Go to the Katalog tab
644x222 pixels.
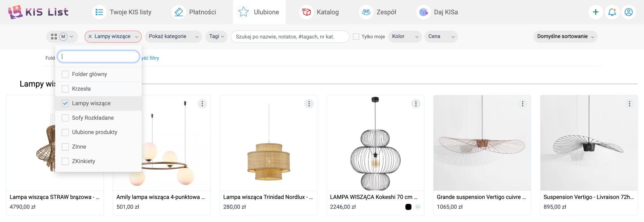[320, 12]
